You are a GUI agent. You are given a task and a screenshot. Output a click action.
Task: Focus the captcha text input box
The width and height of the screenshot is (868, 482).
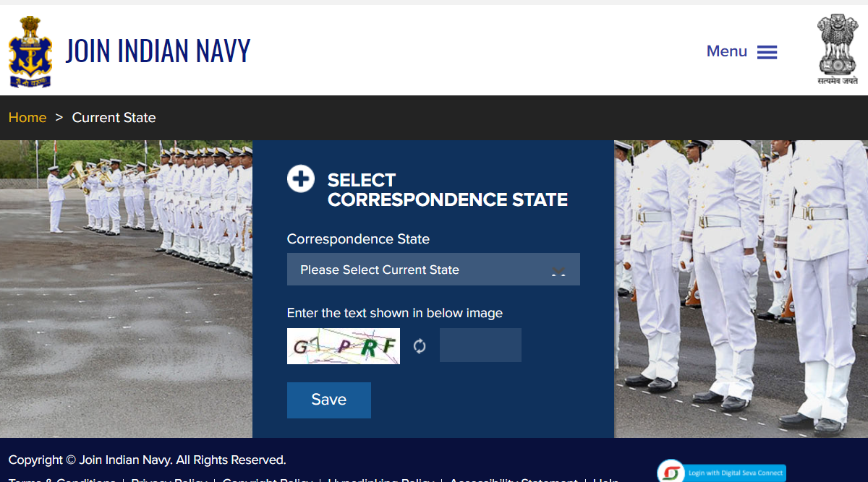(480, 345)
